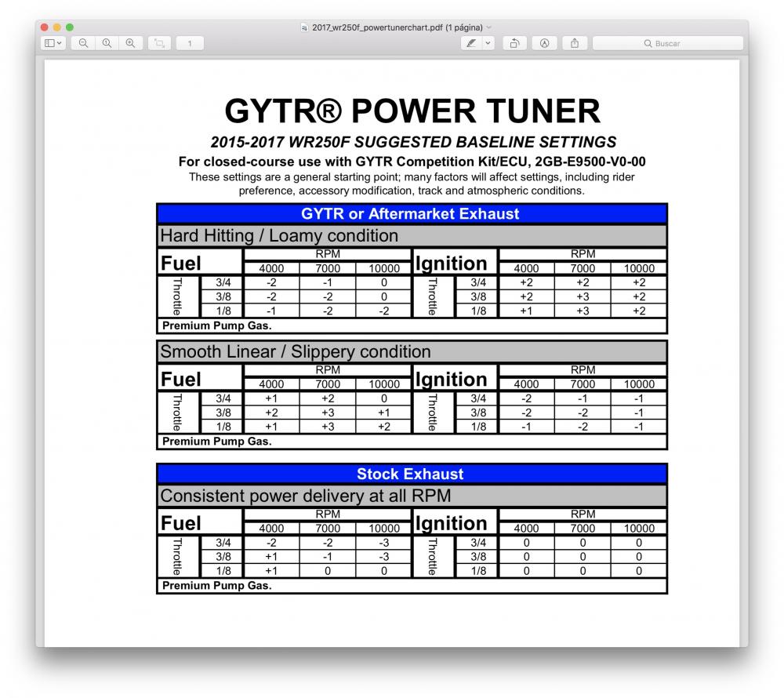Screen dimensions: 784x698
Task: Minimize the window with yellow button
Action: pyautogui.click(x=57, y=27)
